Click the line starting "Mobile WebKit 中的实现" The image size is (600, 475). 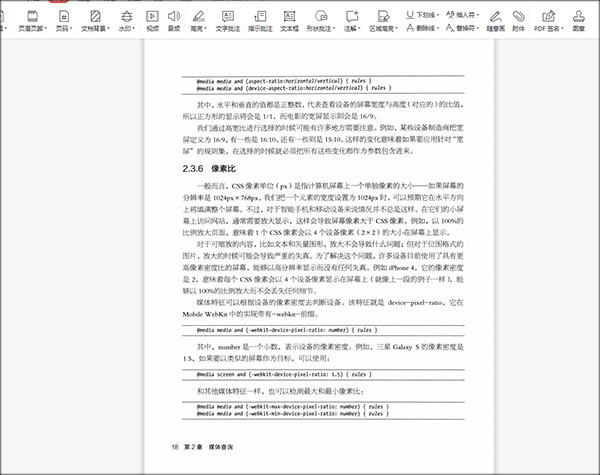[250, 314]
